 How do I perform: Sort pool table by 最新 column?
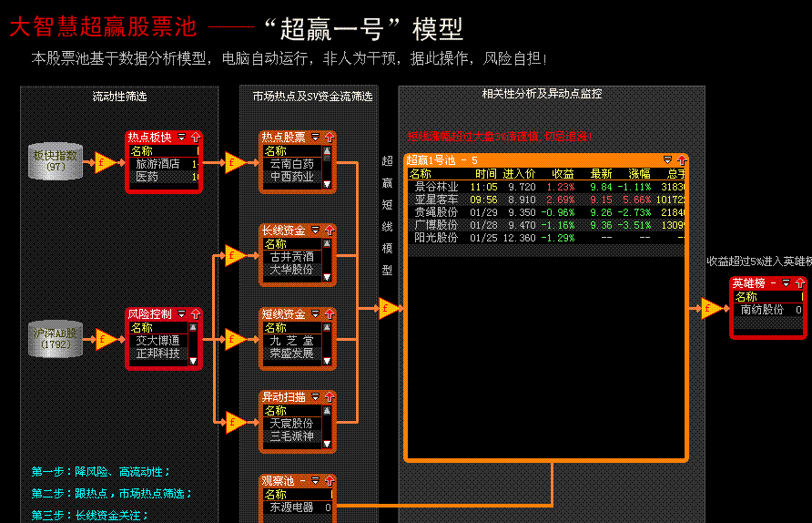point(601,174)
